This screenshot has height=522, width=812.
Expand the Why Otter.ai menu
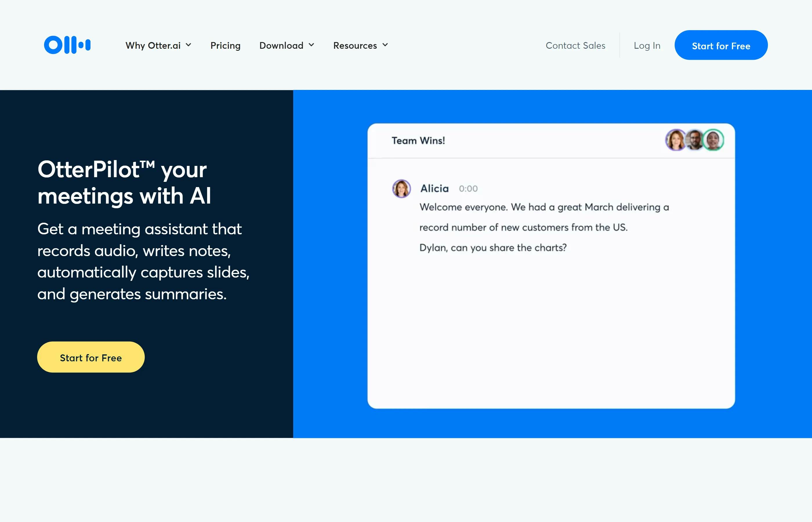(158, 46)
